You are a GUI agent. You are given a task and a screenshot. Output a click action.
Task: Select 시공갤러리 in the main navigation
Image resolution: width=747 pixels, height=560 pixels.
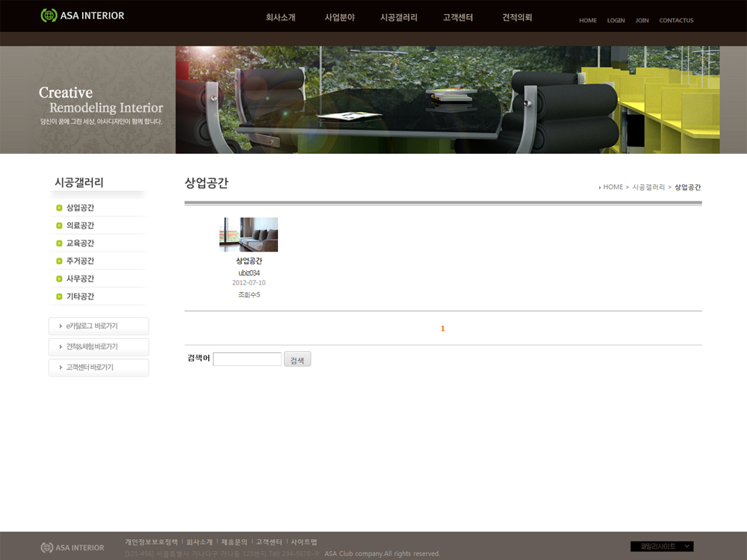[398, 17]
